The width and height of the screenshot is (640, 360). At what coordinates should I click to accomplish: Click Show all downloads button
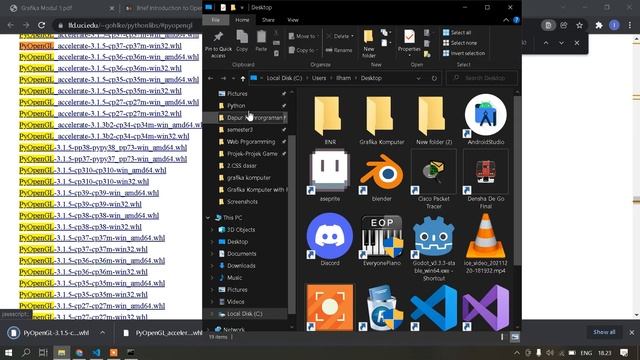(x=604, y=332)
